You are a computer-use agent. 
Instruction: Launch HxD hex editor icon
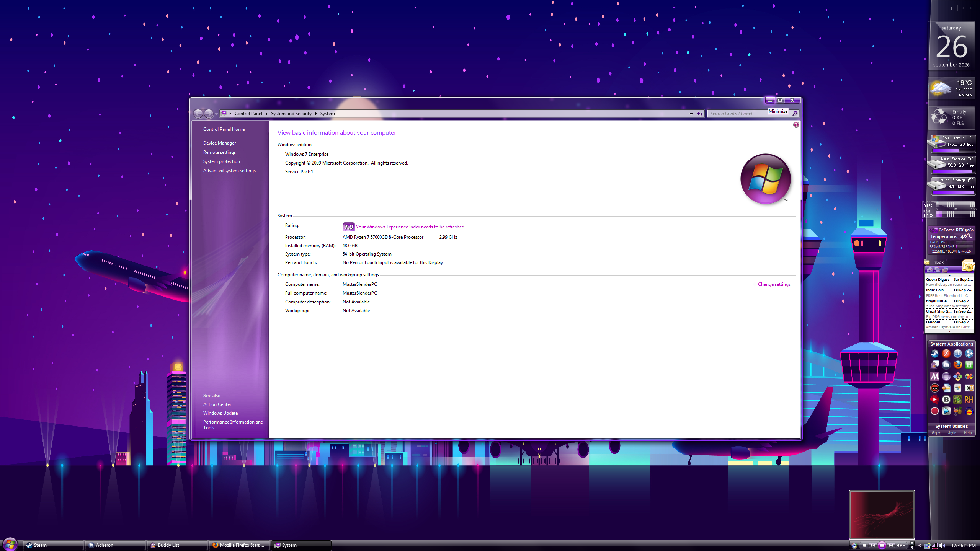[969, 388]
